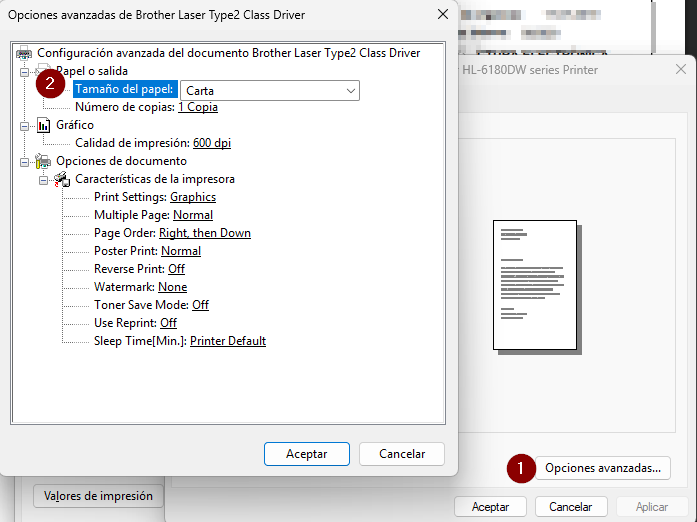Select Número de copias label
Viewport: 697px width, 522px height.
(125, 107)
